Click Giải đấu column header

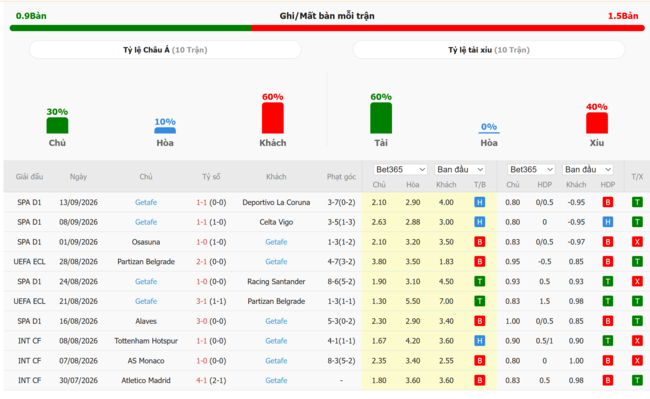click(x=29, y=177)
